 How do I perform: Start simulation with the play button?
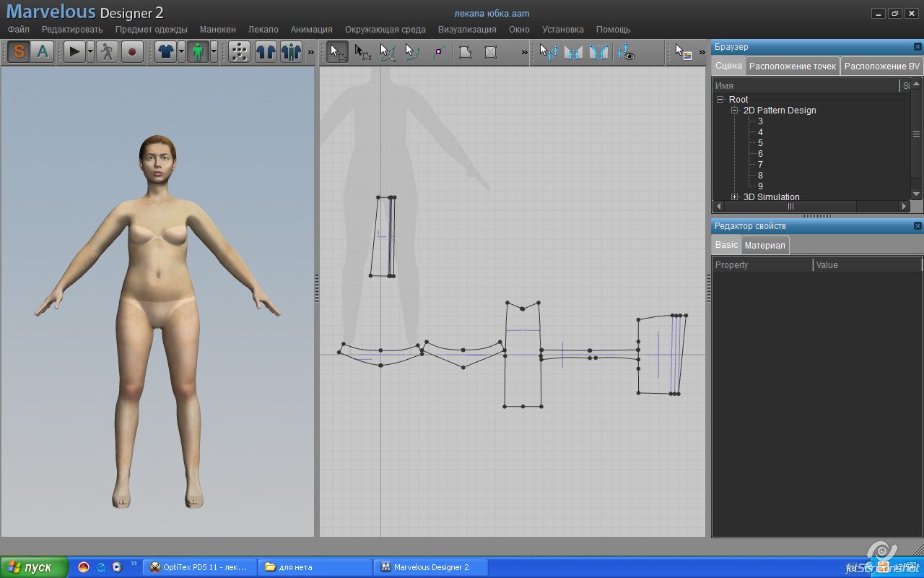[74, 51]
